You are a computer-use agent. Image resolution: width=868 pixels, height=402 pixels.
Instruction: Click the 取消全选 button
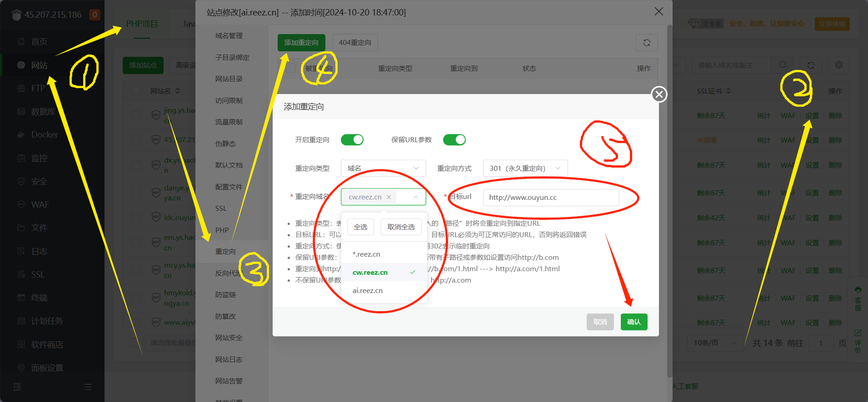click(401, 227)
